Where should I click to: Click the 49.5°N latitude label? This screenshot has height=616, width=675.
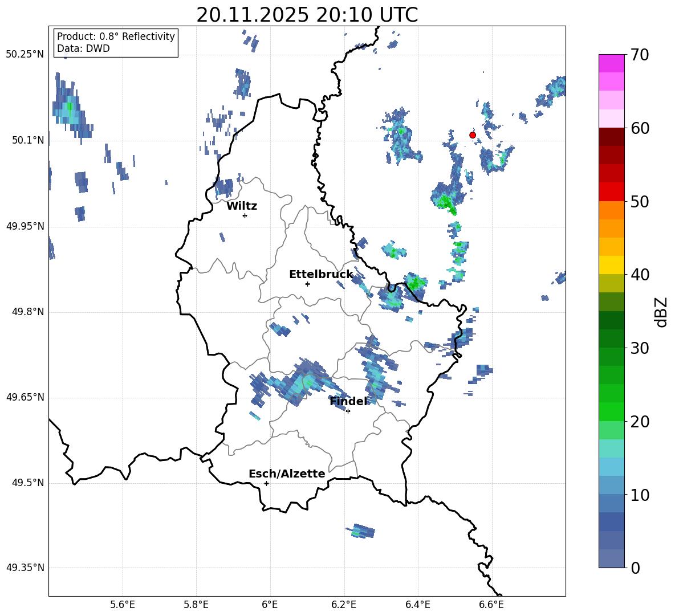(x=27, y=482)
